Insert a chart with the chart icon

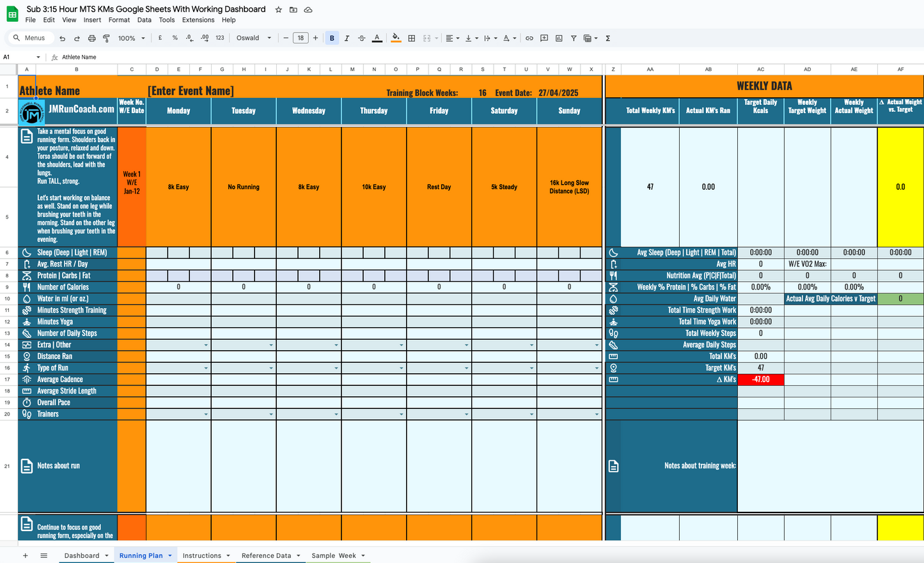(x=559, y=38)
